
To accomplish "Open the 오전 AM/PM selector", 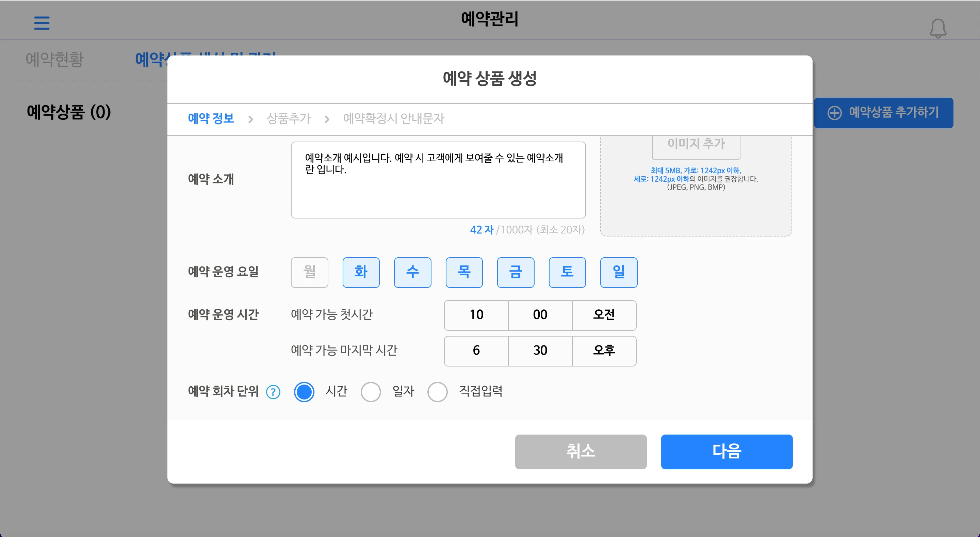I will click(x=604, y=315).
